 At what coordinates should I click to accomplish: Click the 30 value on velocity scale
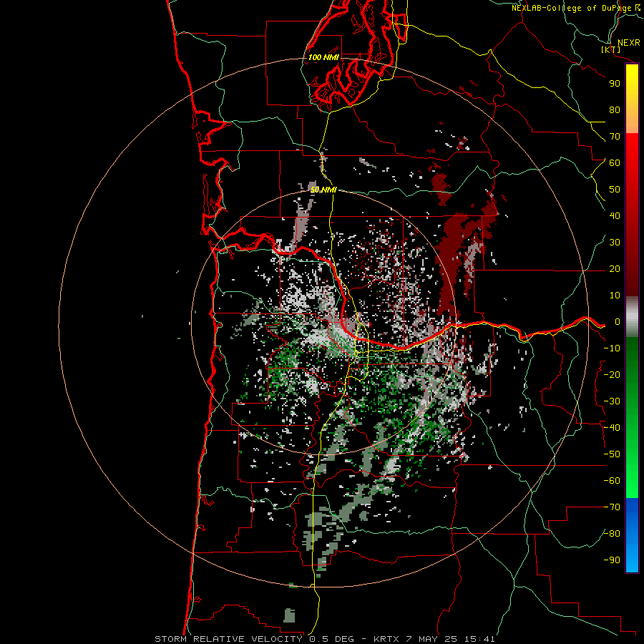pyautogui.click(x=615, y=243)
